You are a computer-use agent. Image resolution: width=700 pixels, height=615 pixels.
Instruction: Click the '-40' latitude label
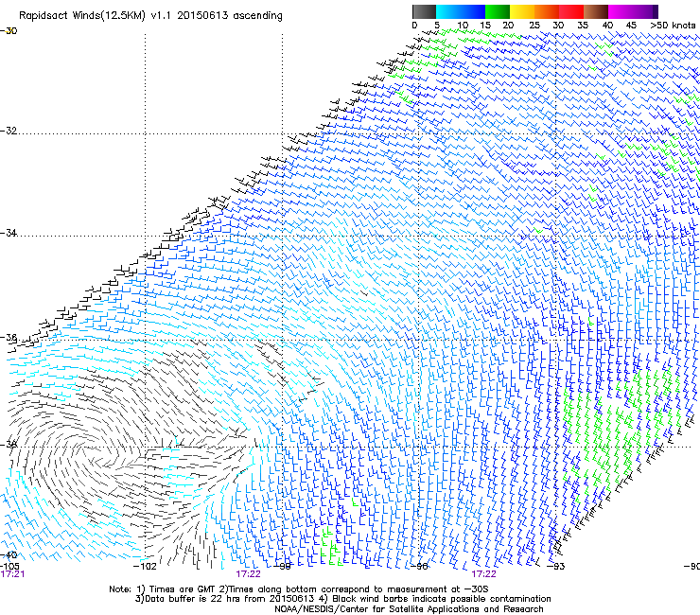tap(9, 554)
